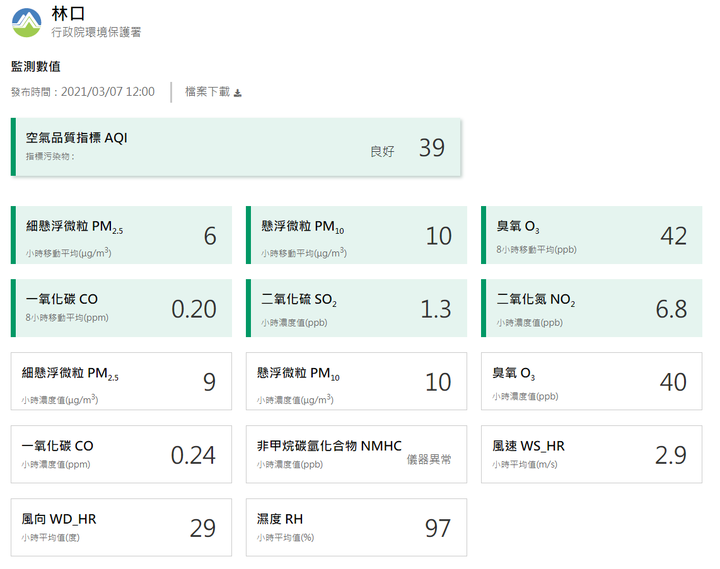Open the 一氧化碳 CO 8-hour moving average card
720x569 pixels.
pyautogui.click(x=121, y=308)
